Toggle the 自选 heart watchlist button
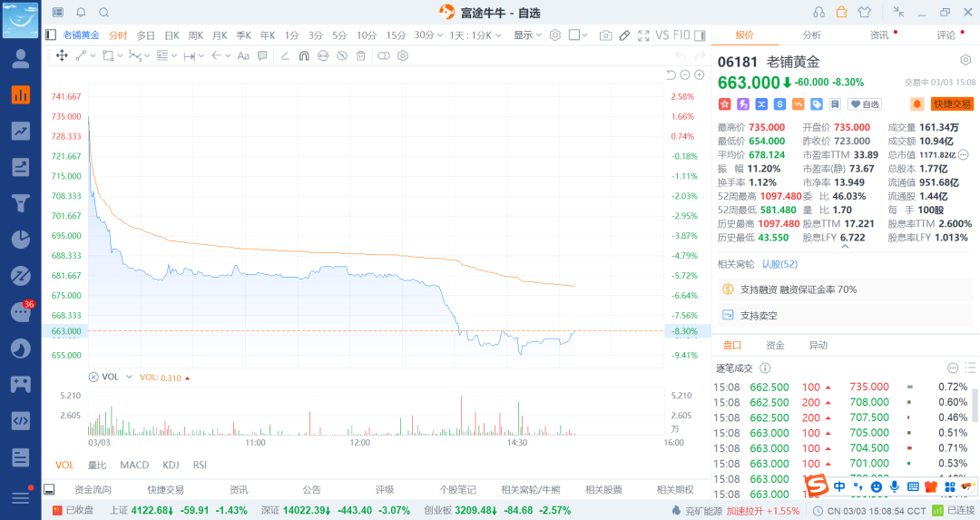This screenshot has height=520, width=980. point(865,104)
